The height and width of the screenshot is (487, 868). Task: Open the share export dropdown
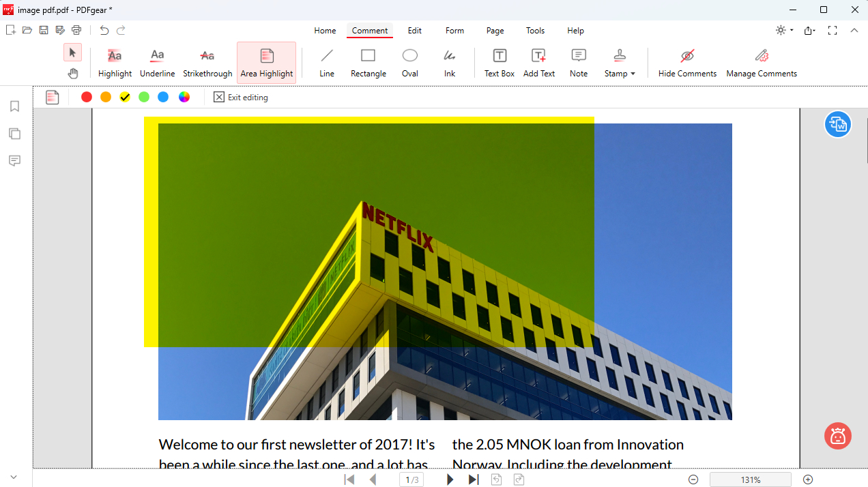(810, 30)
